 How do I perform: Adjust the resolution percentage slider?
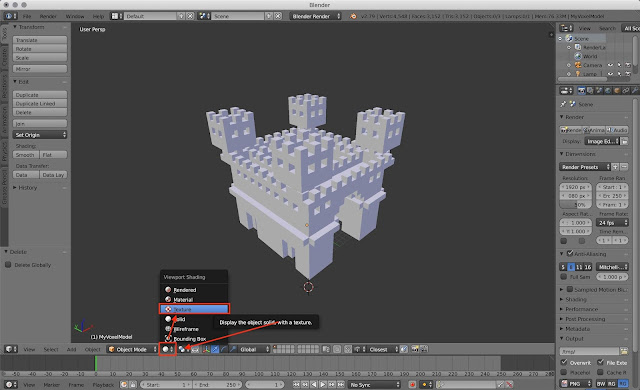[x=575, y=205]
